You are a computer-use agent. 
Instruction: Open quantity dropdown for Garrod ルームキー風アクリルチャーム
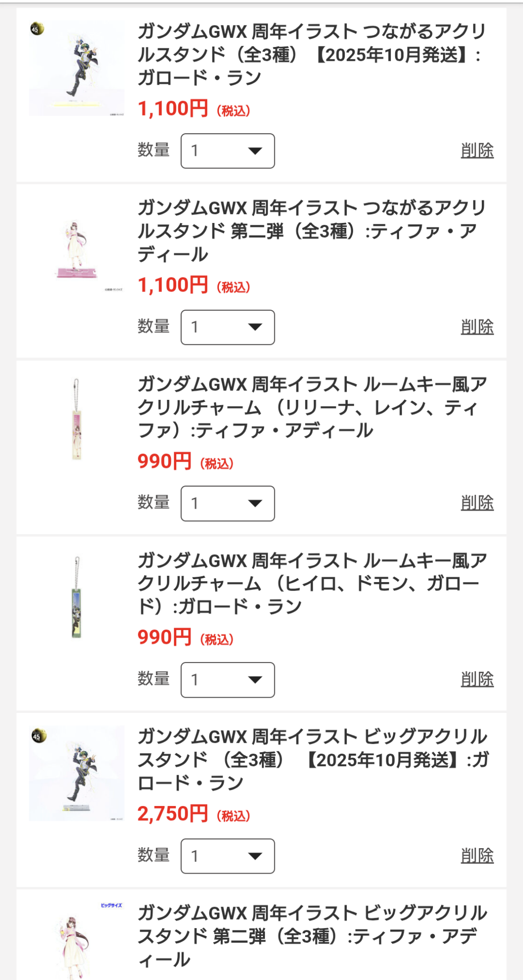[227, 680]
